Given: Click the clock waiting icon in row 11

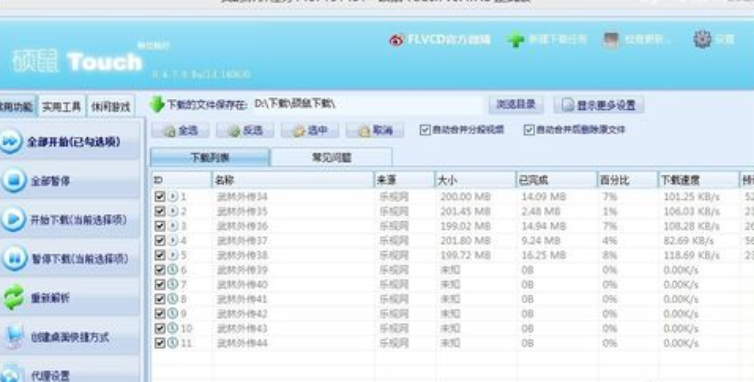Looking at the screenshot, I should [x=173, y=343].
